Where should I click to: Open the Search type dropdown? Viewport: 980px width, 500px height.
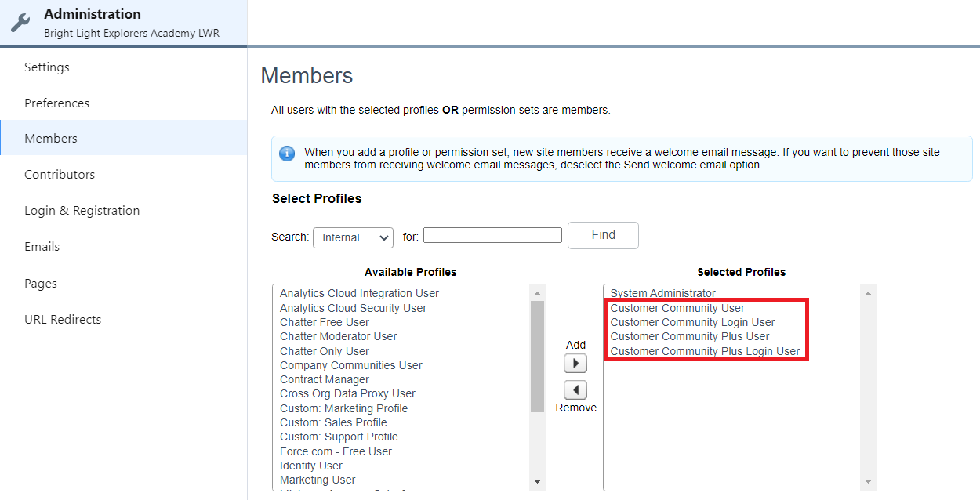[353, 237]
